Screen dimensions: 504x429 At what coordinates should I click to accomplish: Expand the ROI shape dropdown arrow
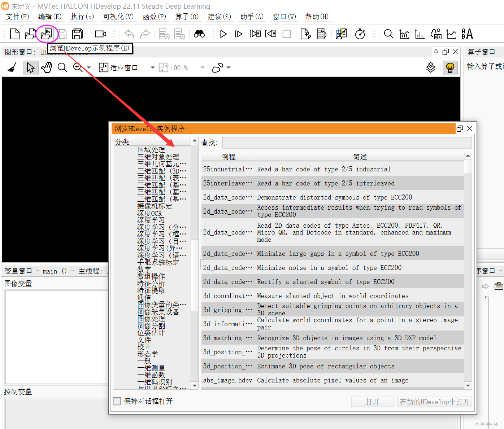(229, 67)
